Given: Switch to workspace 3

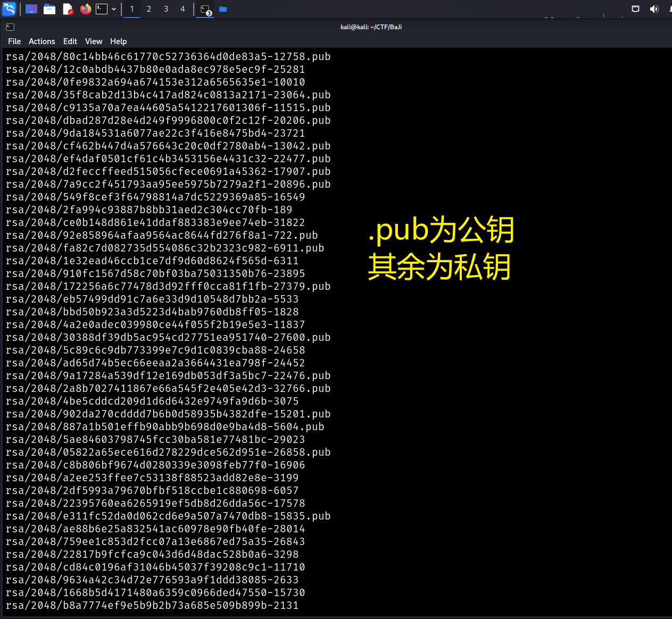Looking at the screenshot, I should click(x=166, y=9).
